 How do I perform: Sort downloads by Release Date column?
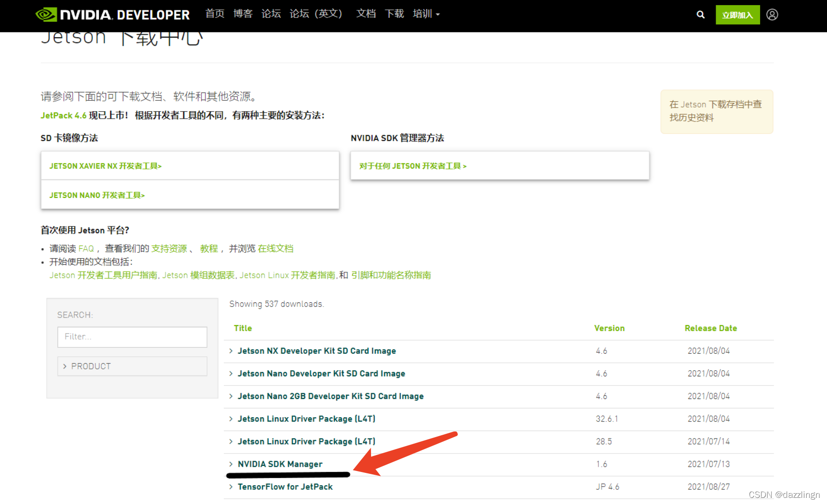click(711, 328)
